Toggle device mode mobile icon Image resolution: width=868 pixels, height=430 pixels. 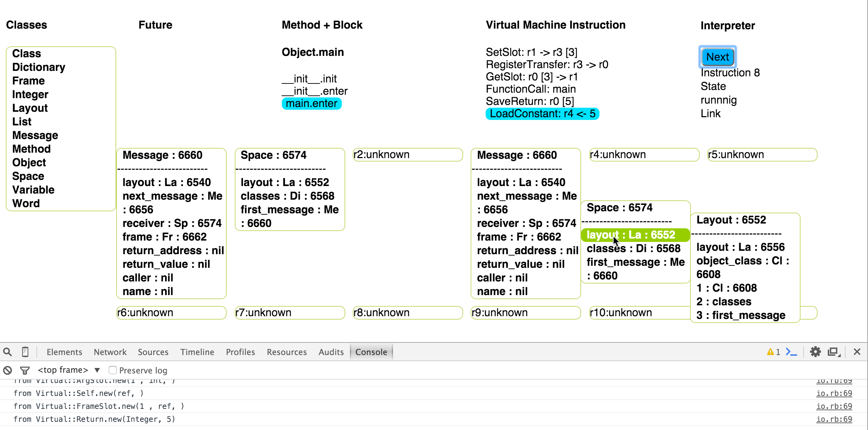(x=25, y=352)
